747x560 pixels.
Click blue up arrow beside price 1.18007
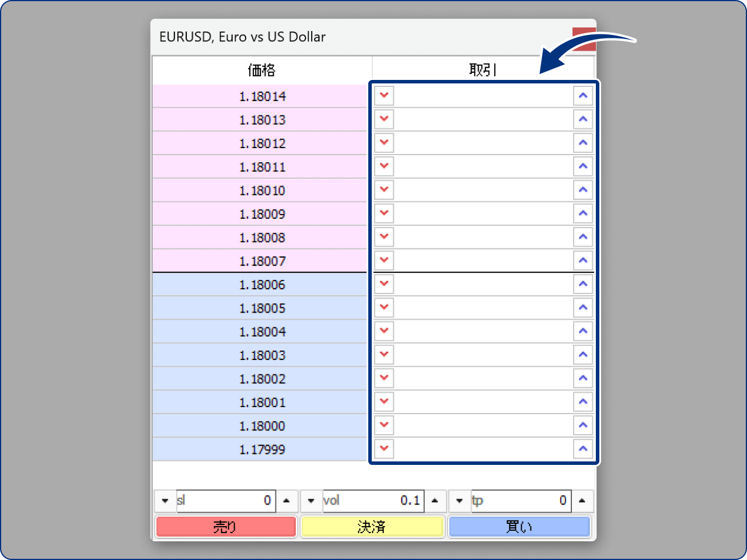pos(582,261)
